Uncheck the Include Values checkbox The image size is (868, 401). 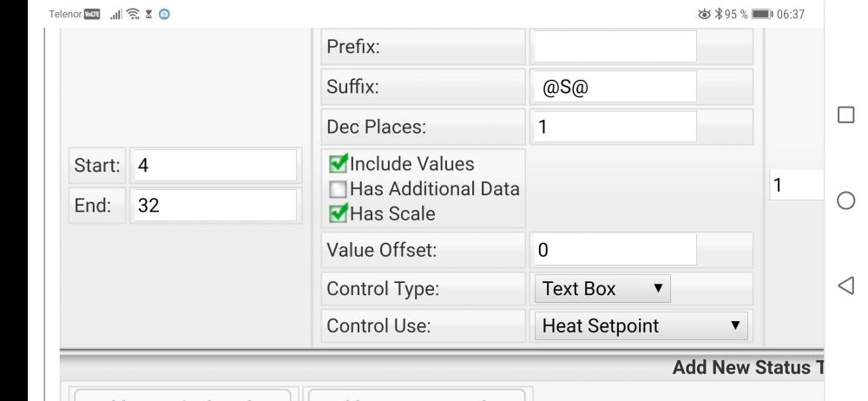click(338, 163)
